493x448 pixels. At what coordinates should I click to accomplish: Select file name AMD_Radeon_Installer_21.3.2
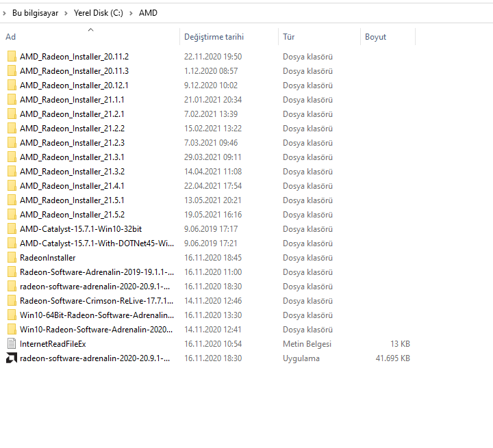point(73,172)
